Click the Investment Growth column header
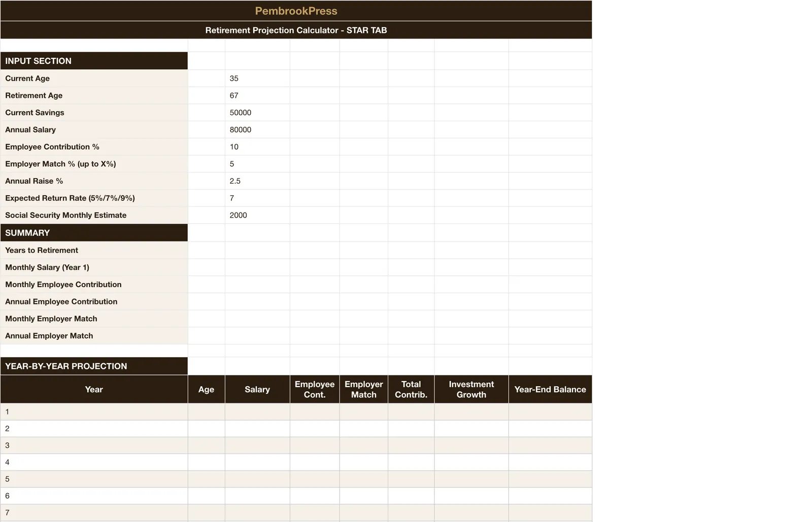Screen dimensions: 812x522 tap(471, 389)
